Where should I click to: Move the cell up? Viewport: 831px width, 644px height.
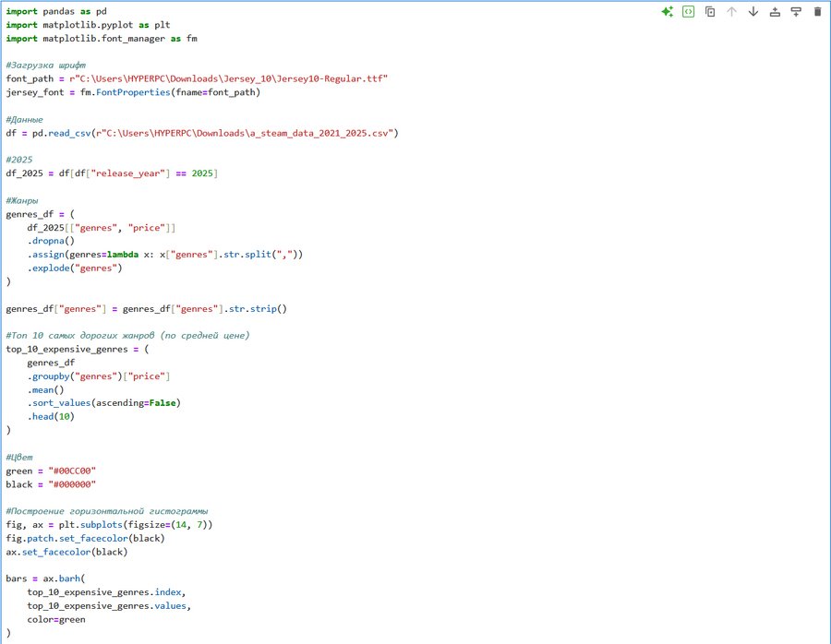[731, 12]
